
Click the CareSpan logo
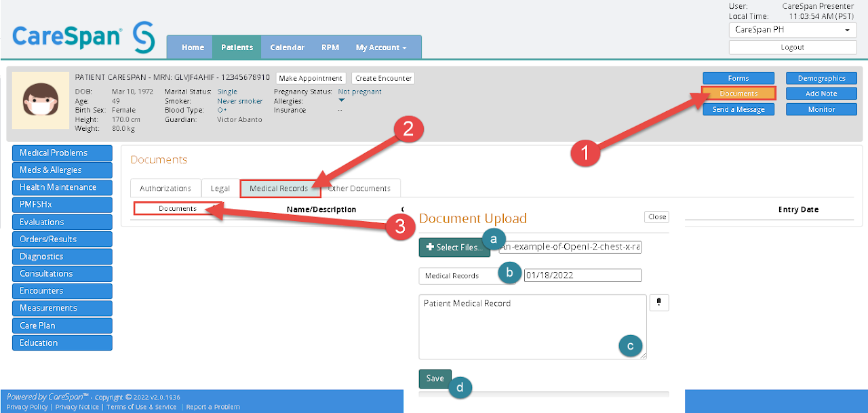(84, 36)
